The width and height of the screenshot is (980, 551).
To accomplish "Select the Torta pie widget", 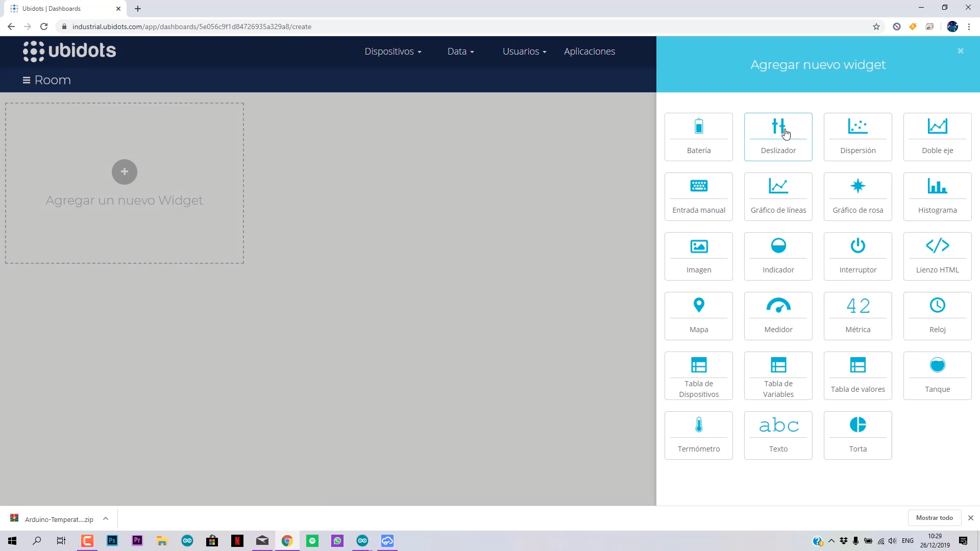I will [857, 435].
